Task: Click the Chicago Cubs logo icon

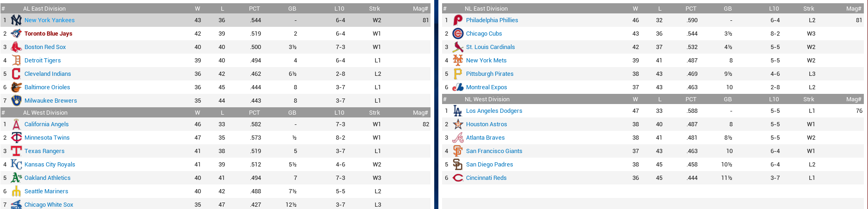Action: tap(458, 34)
